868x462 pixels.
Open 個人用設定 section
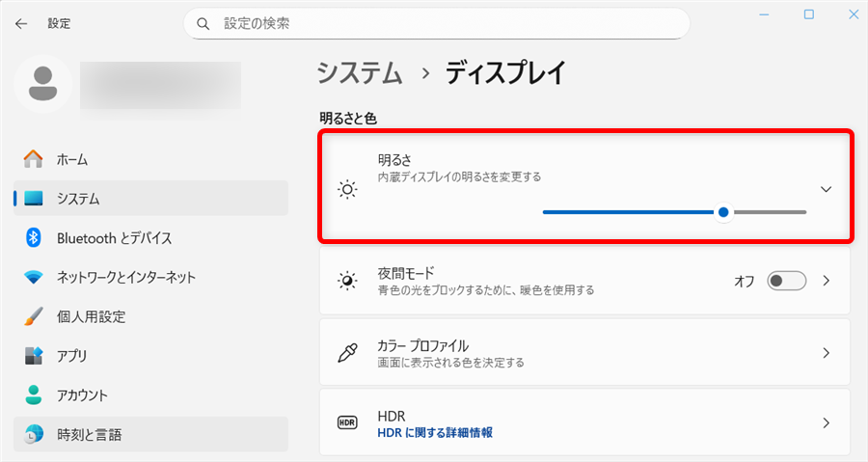150,316
